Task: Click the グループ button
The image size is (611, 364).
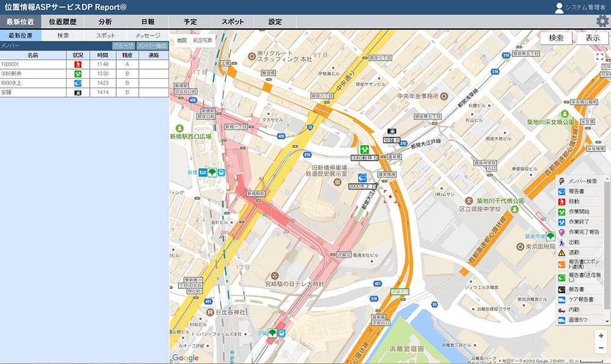Action: (x=123, y=46)
